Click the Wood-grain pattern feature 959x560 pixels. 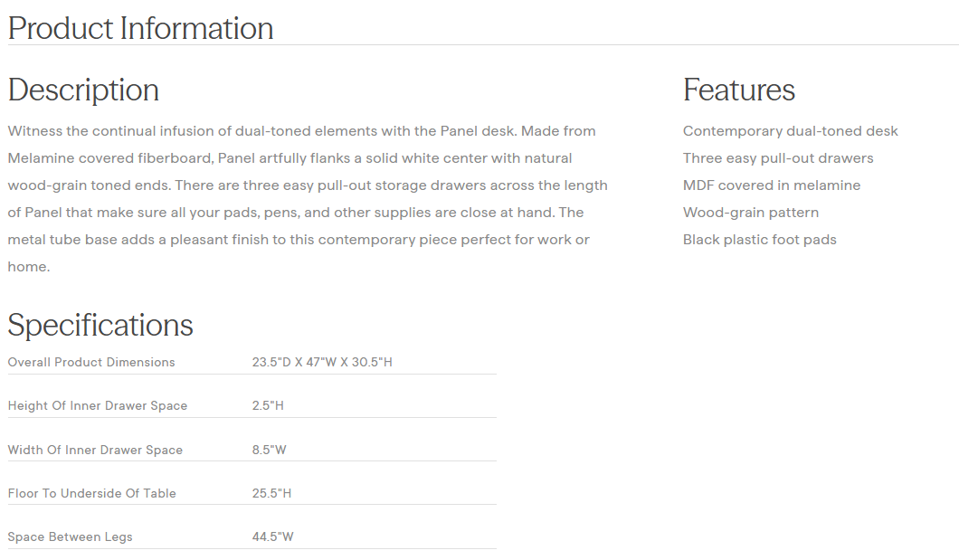(x=750, y=213)
